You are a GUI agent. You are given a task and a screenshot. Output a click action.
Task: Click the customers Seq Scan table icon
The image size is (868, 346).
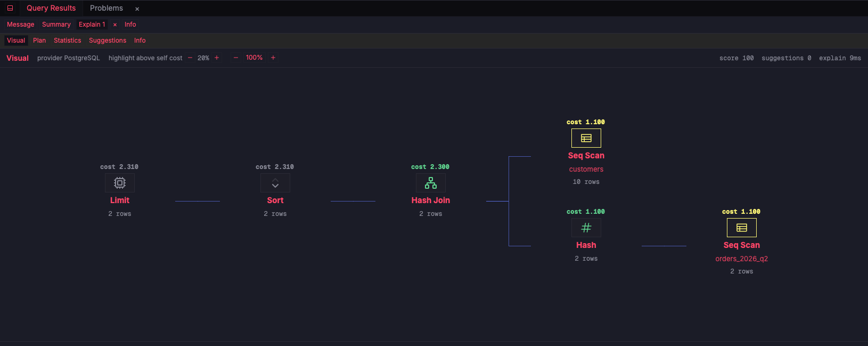586,138
